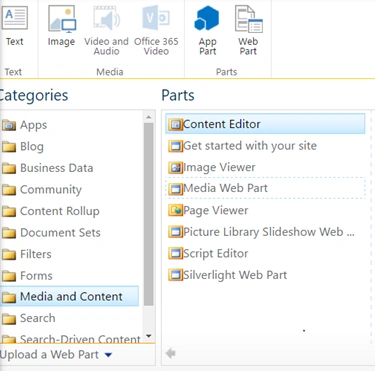375x371 pixels.
Task: Click the categories list scroll-up arrow
Action: (149, 117)
